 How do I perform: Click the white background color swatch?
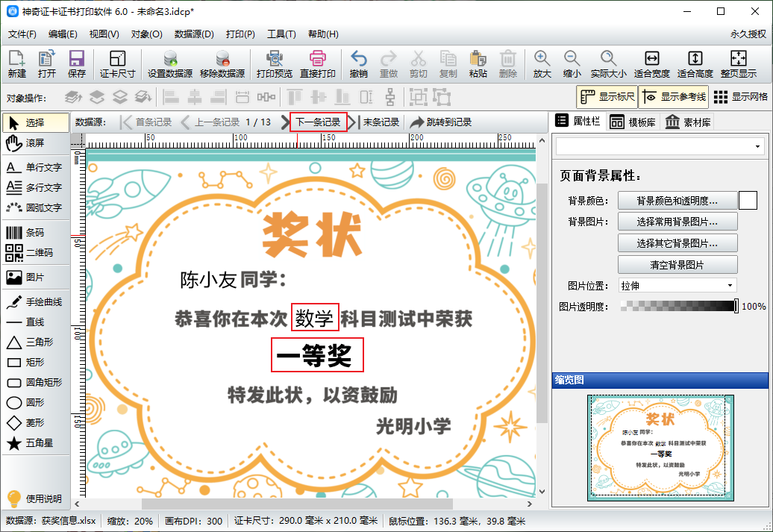coord(748,201)
